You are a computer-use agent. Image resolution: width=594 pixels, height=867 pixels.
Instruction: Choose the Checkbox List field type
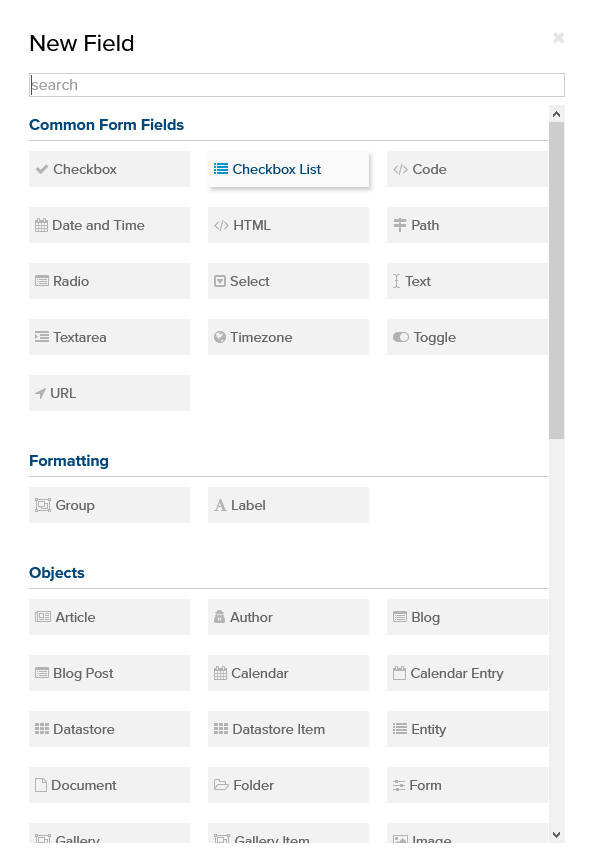(x=288, y=169)
